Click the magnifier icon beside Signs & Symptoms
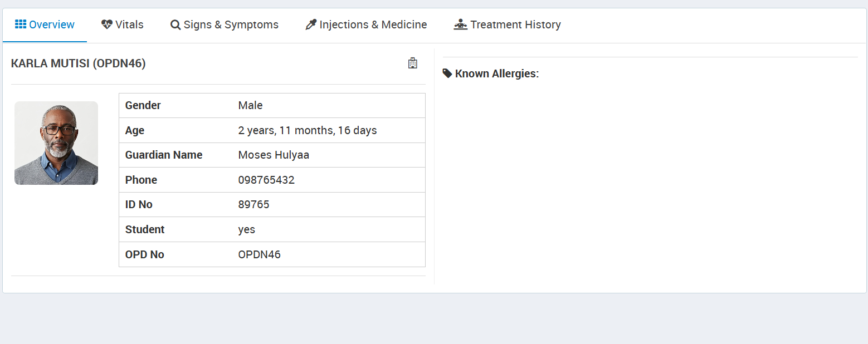 (175, 25)
